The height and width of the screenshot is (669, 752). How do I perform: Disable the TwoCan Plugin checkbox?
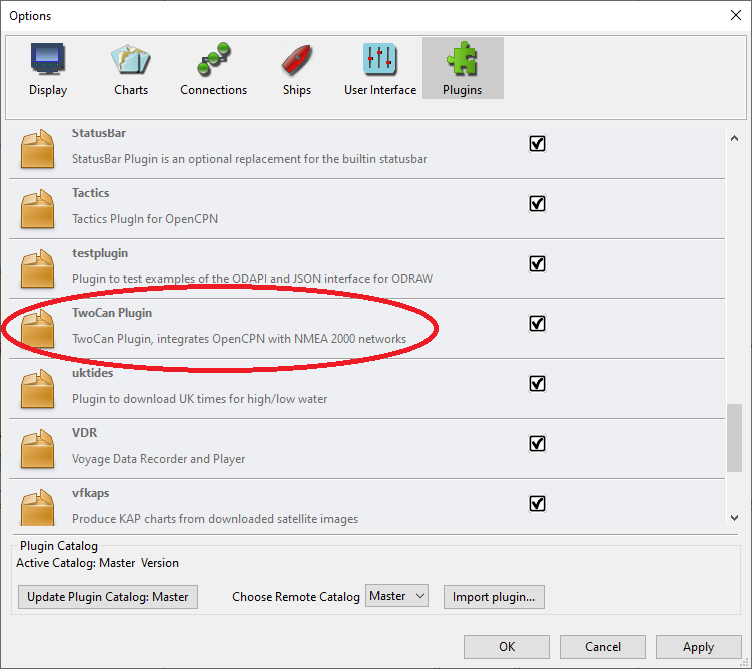pyautogui.click(x=537, y=323)
